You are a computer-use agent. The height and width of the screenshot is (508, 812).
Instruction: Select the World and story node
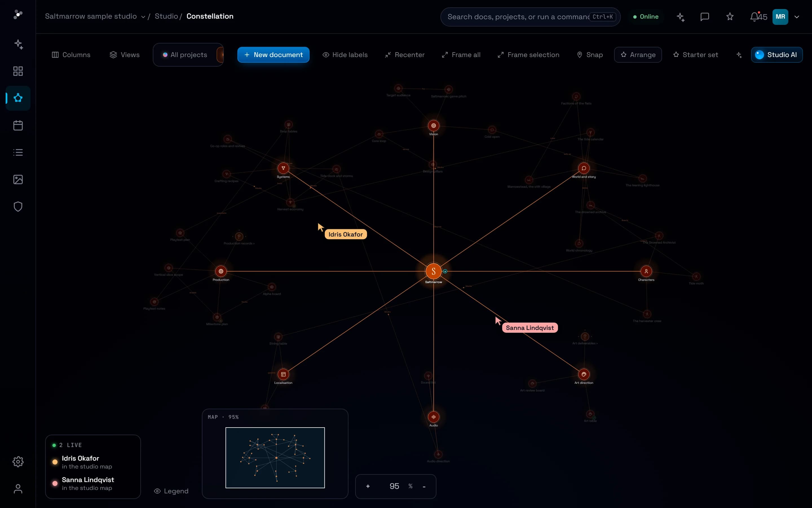click(584, 168)
